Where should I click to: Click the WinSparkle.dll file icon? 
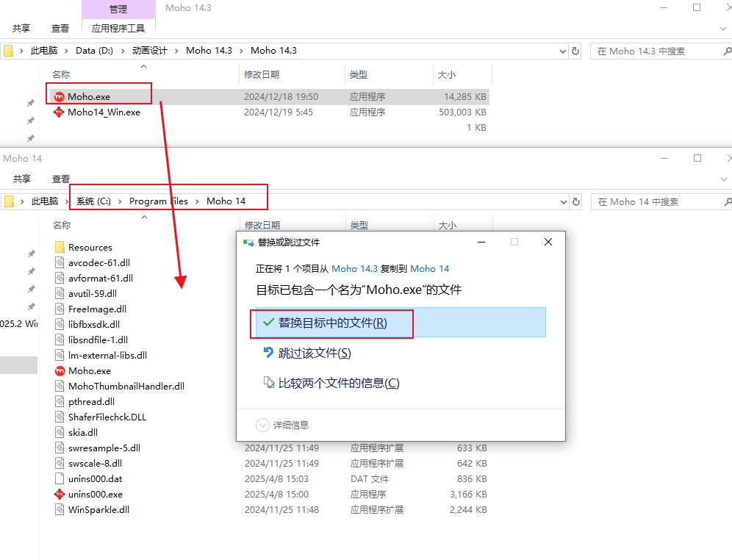(60, 509)
